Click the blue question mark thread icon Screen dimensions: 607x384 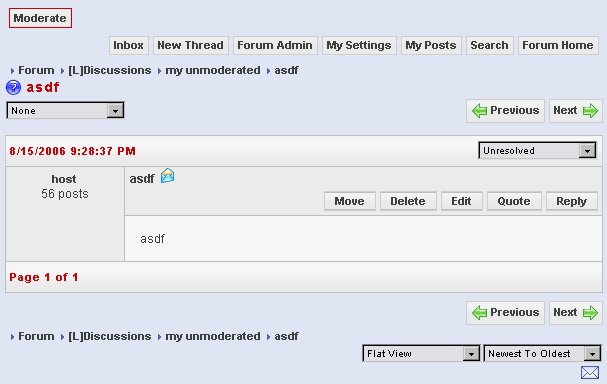[x=13, y=87]
